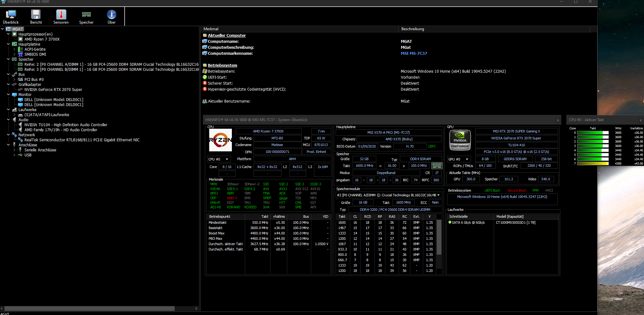Open the CPU #0 selector dropdown

219,159
